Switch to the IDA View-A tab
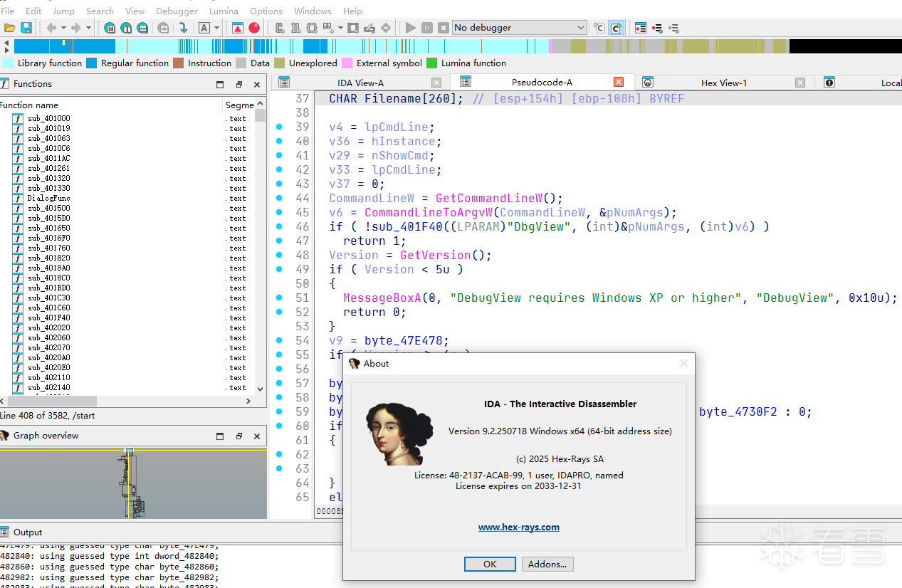The image size is (902, 588). tap(360, 83)
